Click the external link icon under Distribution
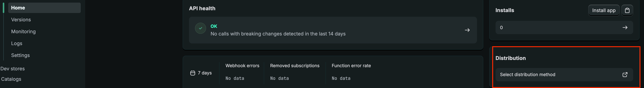644x88 pixels. 625,74
